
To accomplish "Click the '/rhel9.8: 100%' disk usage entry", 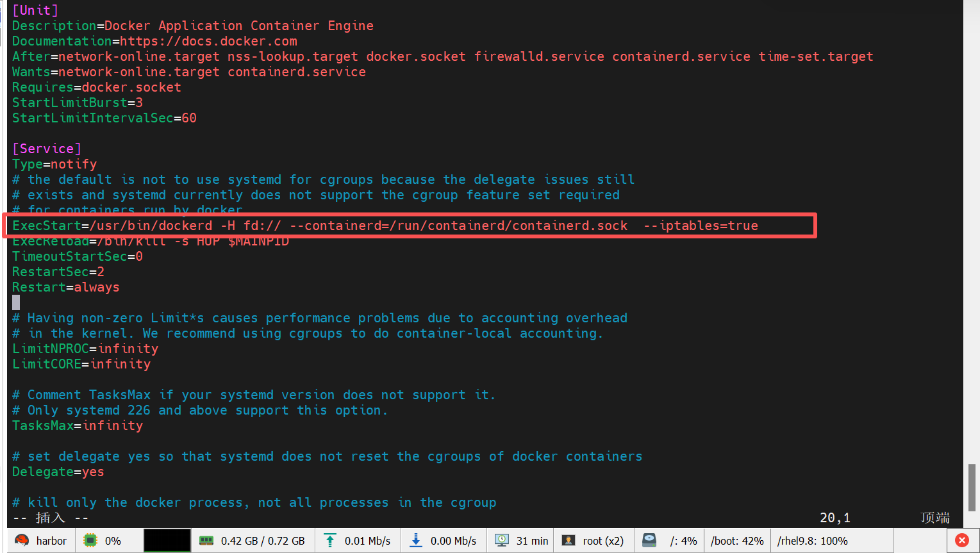I will tap(813, 541).
